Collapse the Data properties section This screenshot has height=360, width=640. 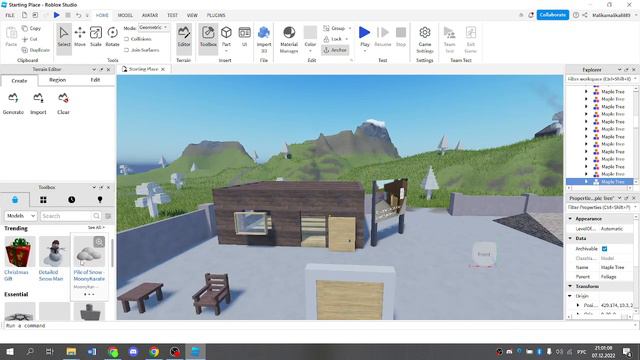click(570, 238)
